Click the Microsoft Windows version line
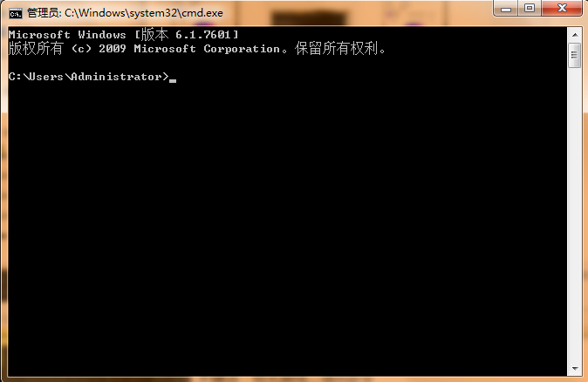The width and height of the screenshot is (588, 382). click(123, 35)
